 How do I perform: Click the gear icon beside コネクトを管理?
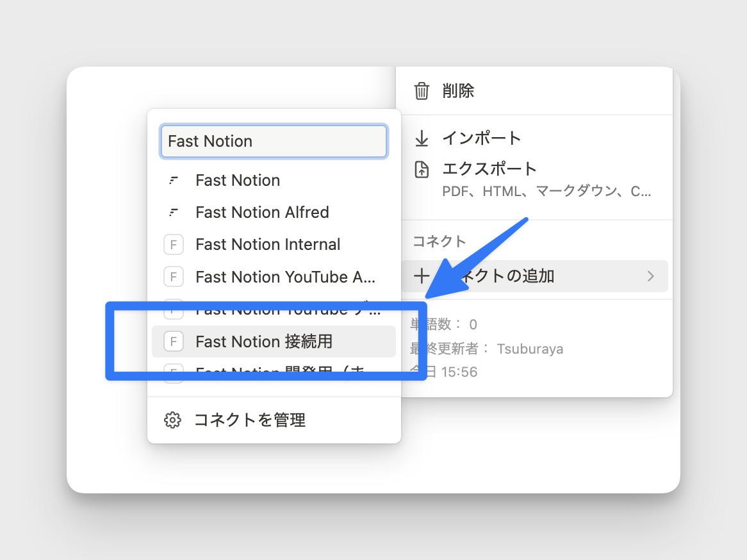point(172,420)
